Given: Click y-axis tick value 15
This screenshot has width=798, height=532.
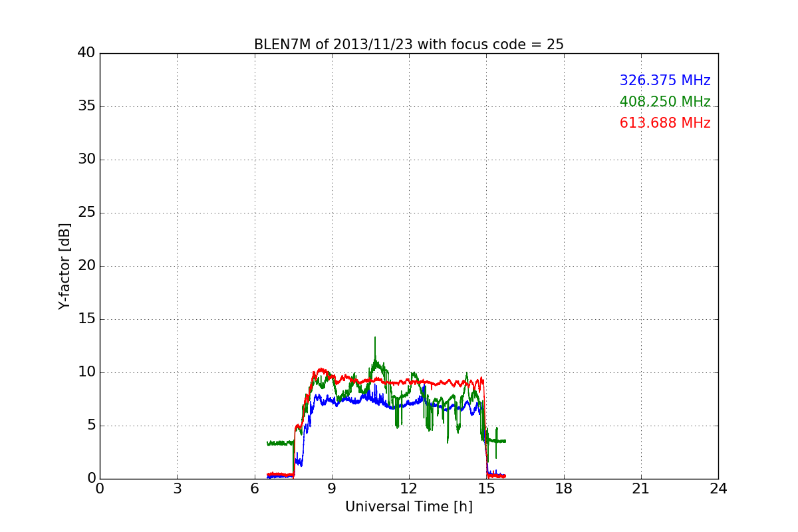Looking at the screenshot, I should pos(86,319).
